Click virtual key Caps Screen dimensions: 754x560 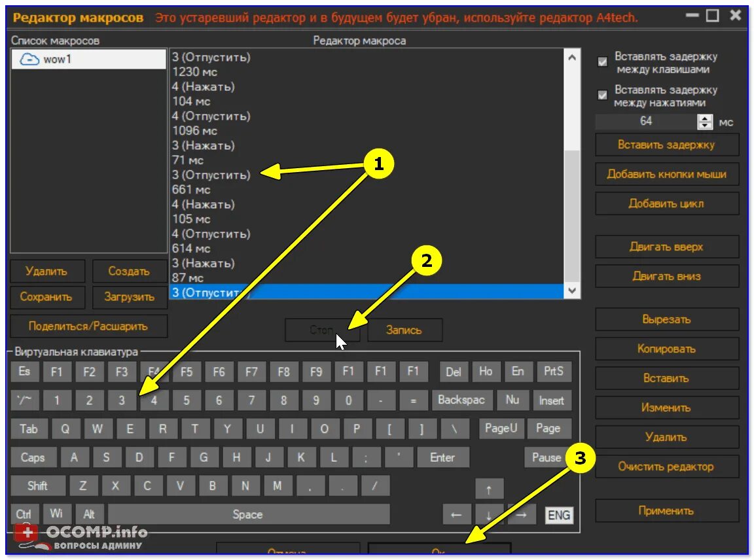point(33,457)
